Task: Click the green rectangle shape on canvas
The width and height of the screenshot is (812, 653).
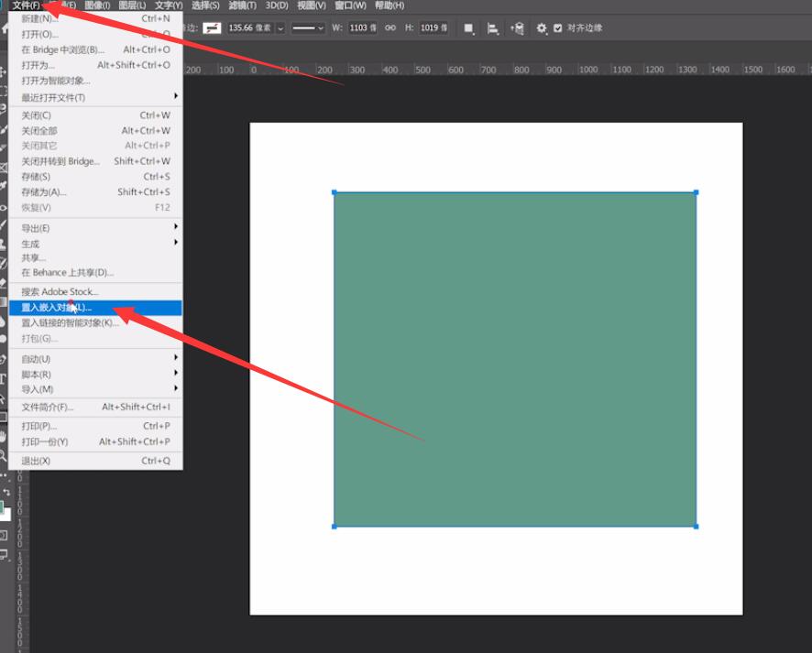Action: point(515,360)
